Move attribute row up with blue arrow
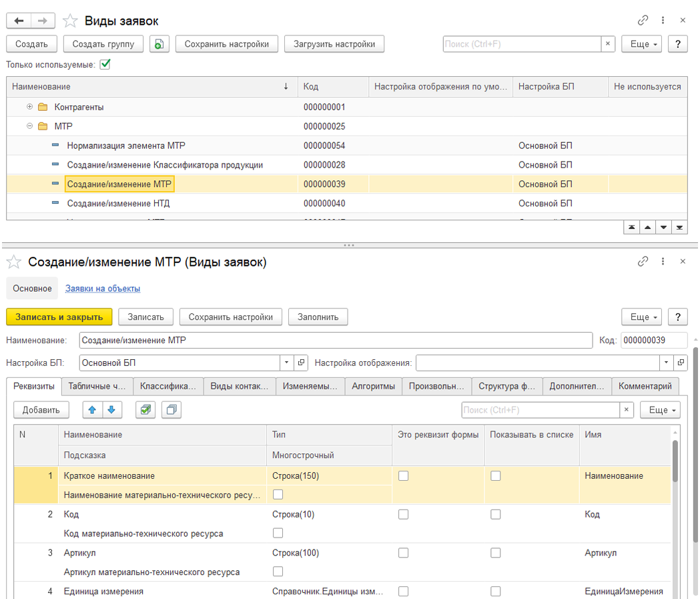 click(93, 410)
